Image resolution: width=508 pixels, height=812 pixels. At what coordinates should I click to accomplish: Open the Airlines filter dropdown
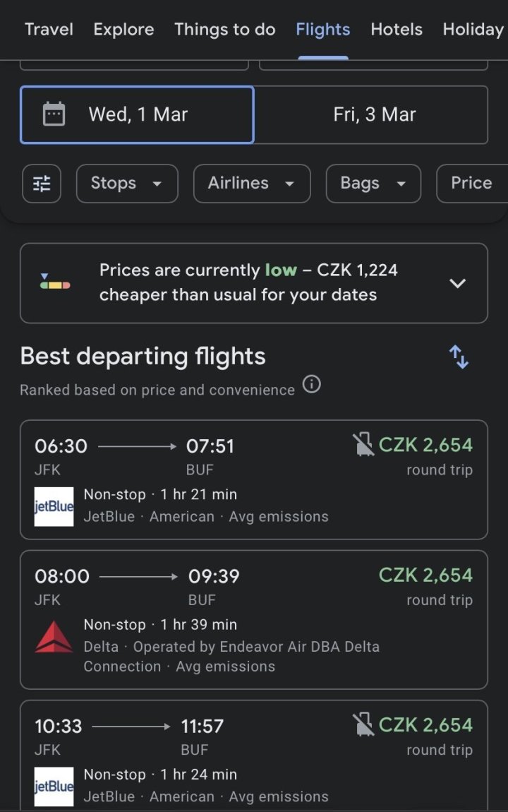click(252, 184)
